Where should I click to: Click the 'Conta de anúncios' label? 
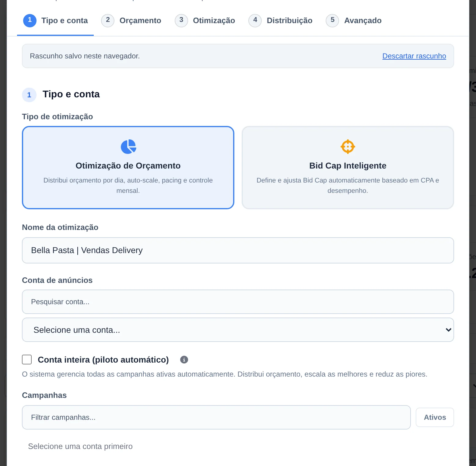point(57,280)
